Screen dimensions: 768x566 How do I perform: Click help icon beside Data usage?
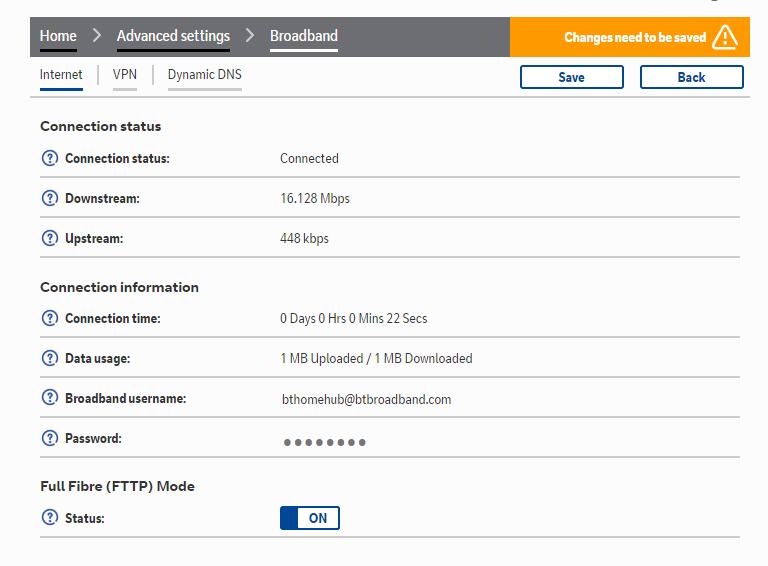[x=49, y=359]
